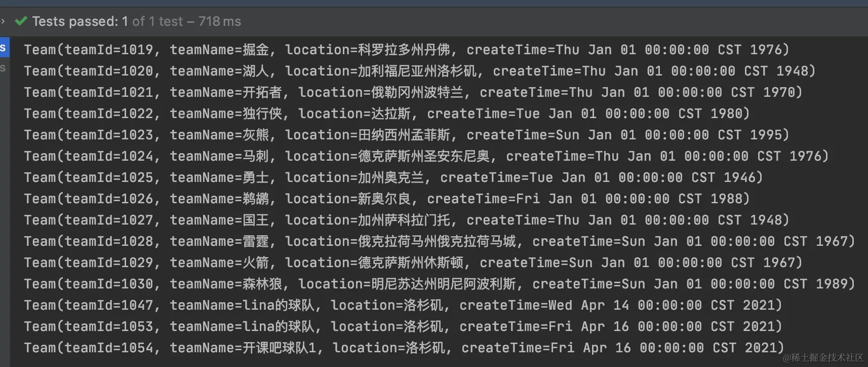Screen dimensions: 868x367
Task: Click the Team row with teamId=1053
Action: tap(403, 326)
